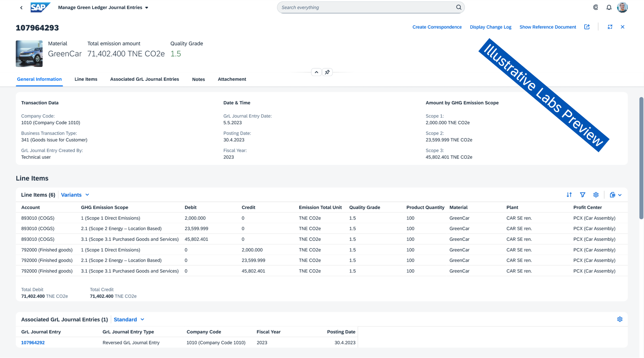Open associated entries table settings gear
The height and width of the screenshot is (358, 644).
point(620,319)
